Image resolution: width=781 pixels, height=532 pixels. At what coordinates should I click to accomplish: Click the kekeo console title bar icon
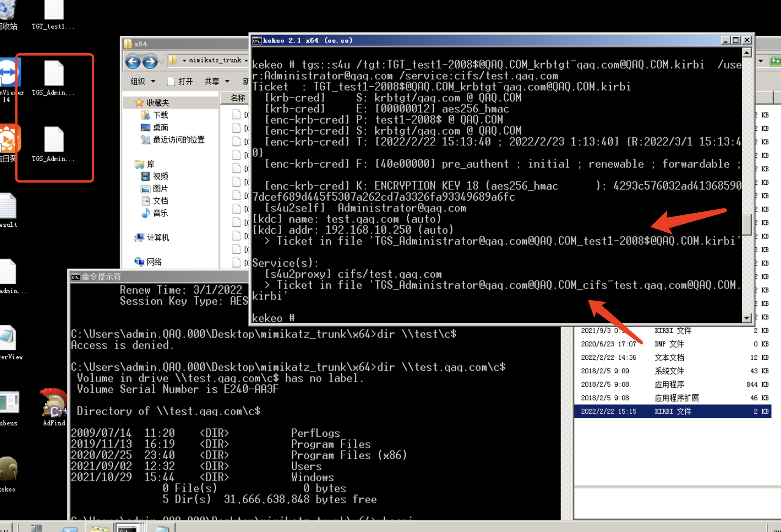tap(257, 40)
